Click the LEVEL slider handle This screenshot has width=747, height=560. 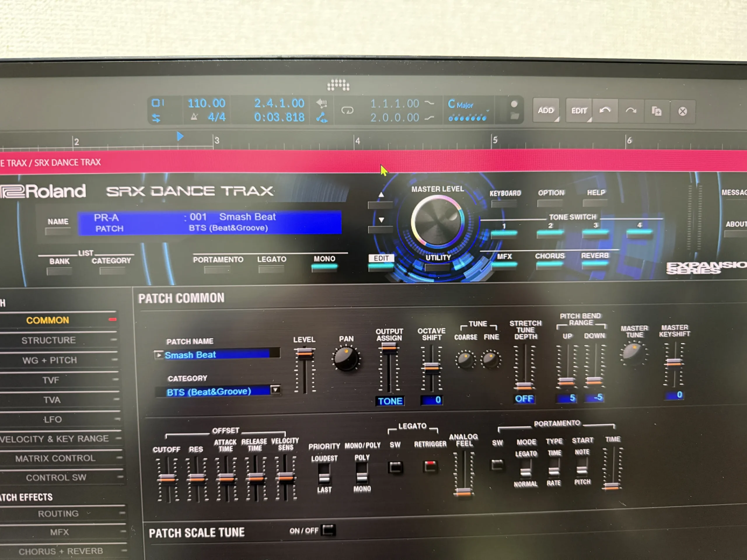click(x=305, y=353)
